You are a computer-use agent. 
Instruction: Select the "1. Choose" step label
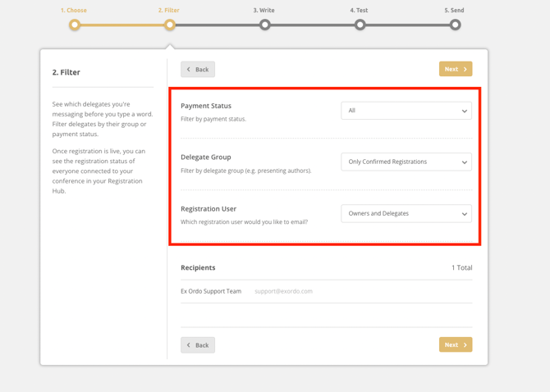point(74,11)
